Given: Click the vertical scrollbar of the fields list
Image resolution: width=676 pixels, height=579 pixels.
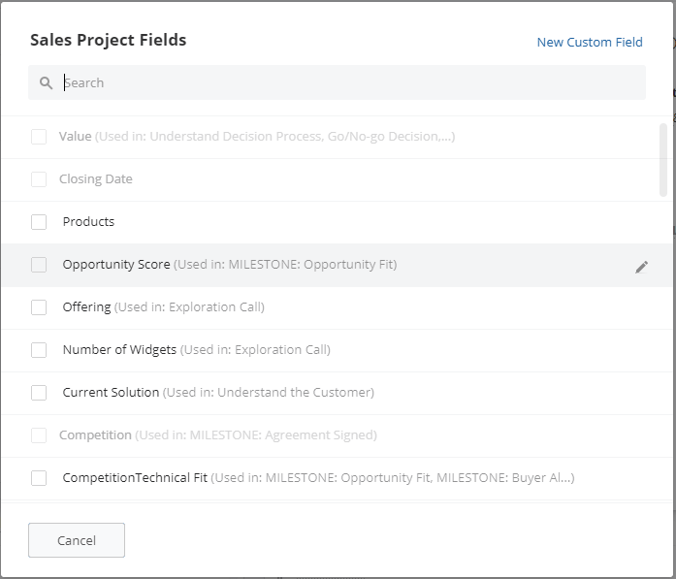Looking at the screenshot, I should (x=663, y=160).
